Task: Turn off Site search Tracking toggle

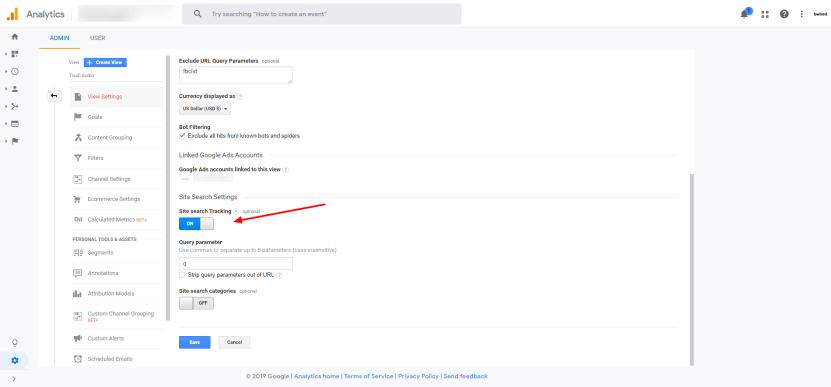Action: coord(196,224)
